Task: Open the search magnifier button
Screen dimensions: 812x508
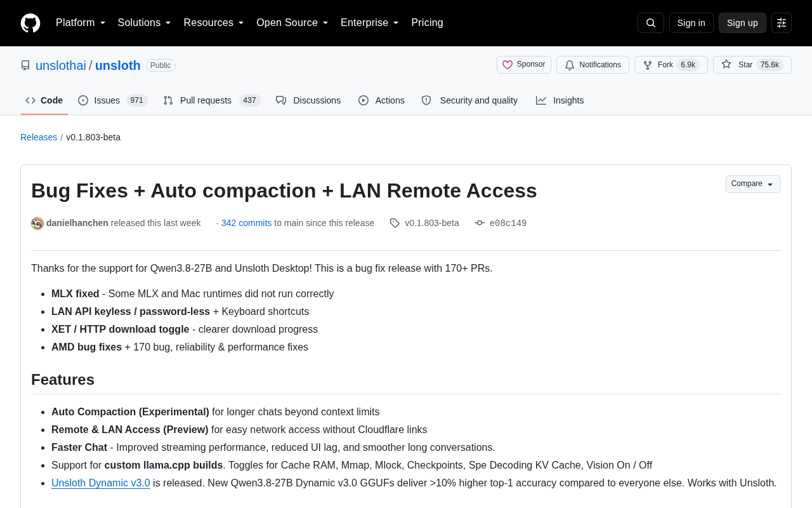Action: [651, 23]
